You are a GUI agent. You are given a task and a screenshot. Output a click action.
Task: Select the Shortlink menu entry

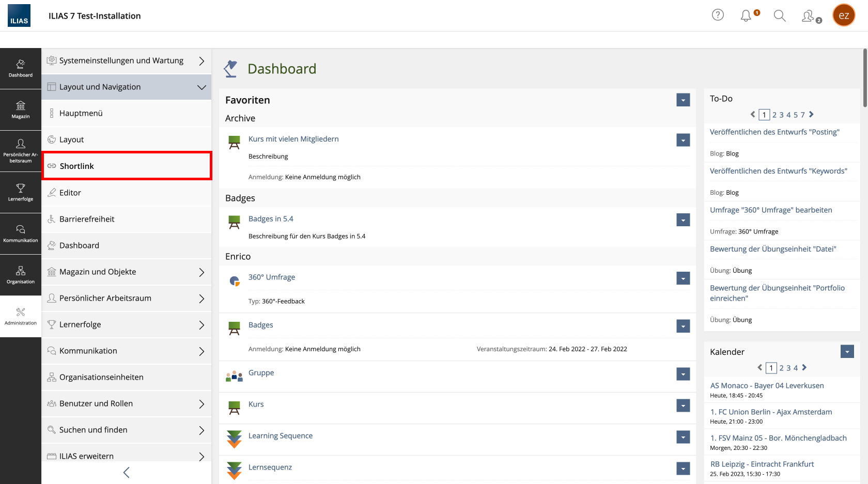[x=127, y=166]
